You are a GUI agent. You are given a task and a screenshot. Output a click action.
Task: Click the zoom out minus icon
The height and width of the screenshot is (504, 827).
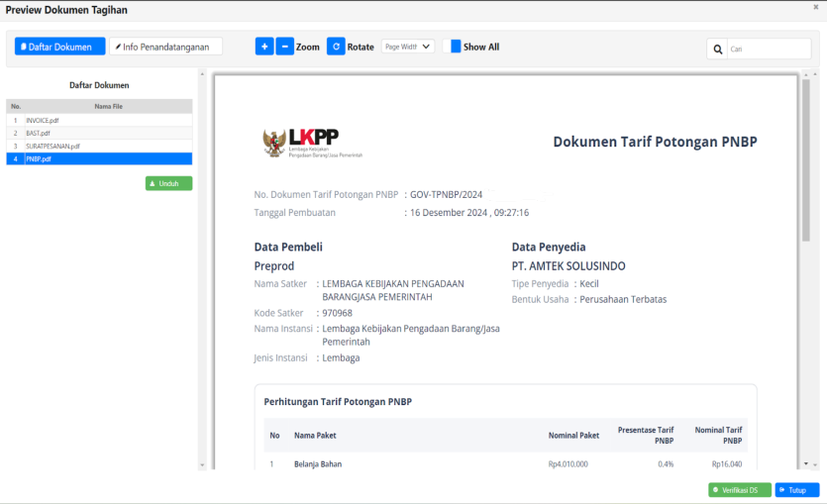(285, 47)
